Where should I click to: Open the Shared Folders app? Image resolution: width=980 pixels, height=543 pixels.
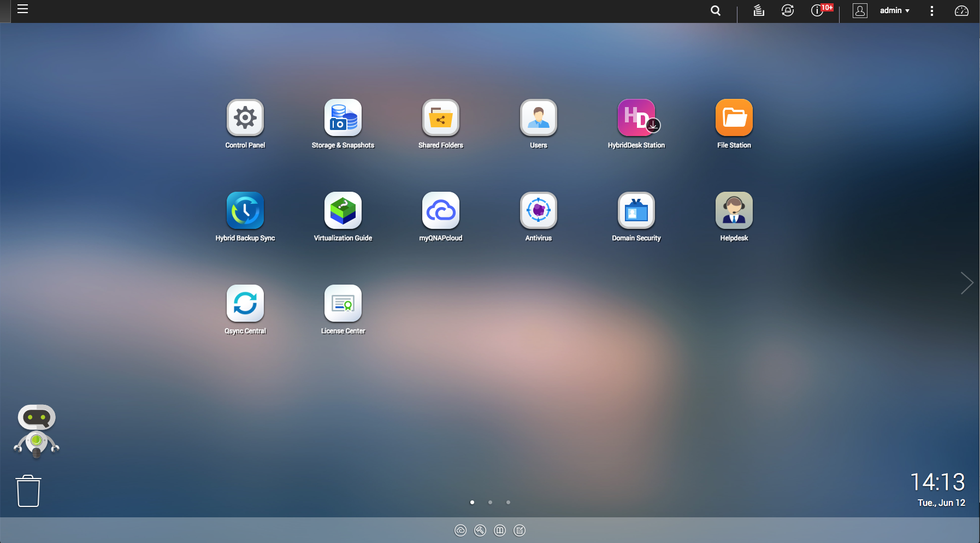click(x=440, y=117)
